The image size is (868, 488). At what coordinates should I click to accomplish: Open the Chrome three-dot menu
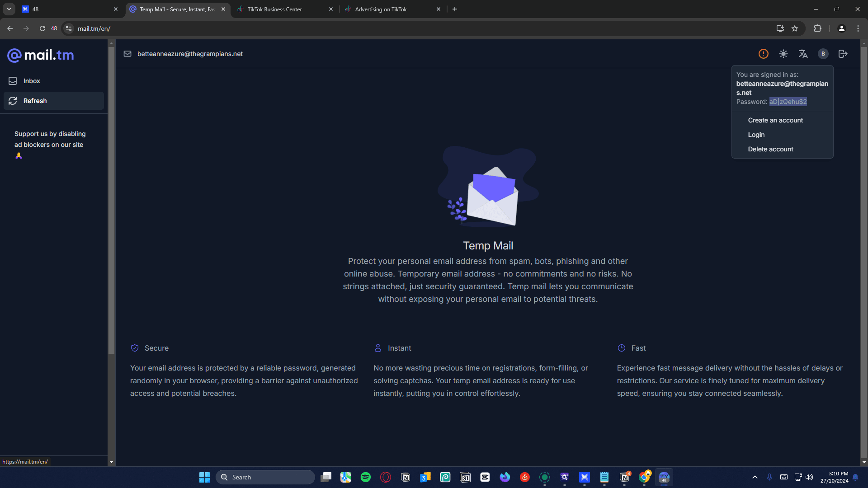[x=858, y=28]
